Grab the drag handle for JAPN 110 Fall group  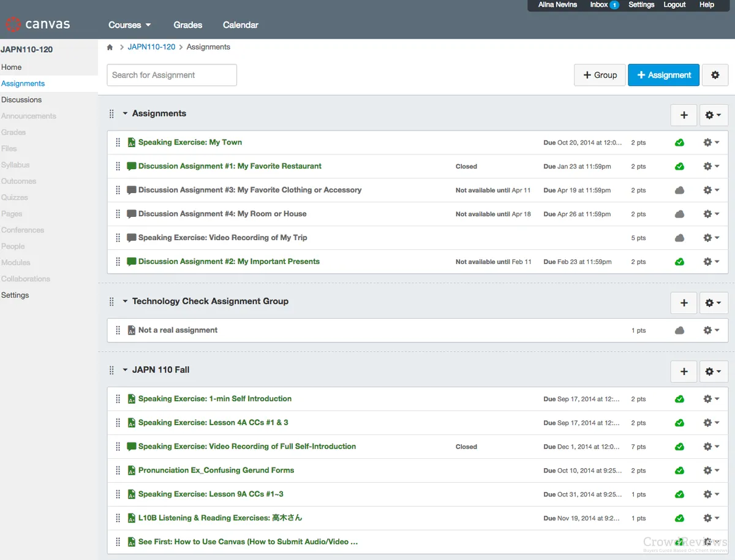(x=111, y=370)
